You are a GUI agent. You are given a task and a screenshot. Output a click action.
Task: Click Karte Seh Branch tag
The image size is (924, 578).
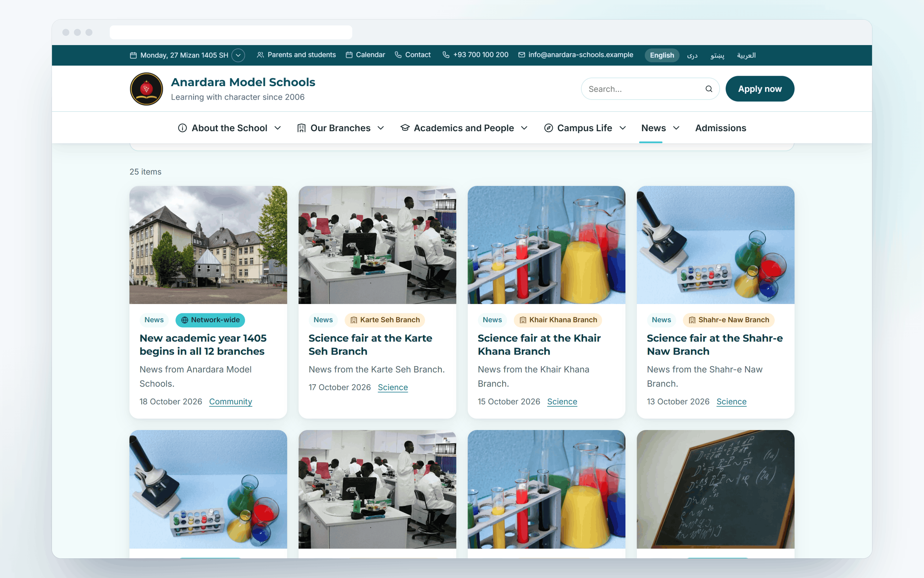[385, 320]
